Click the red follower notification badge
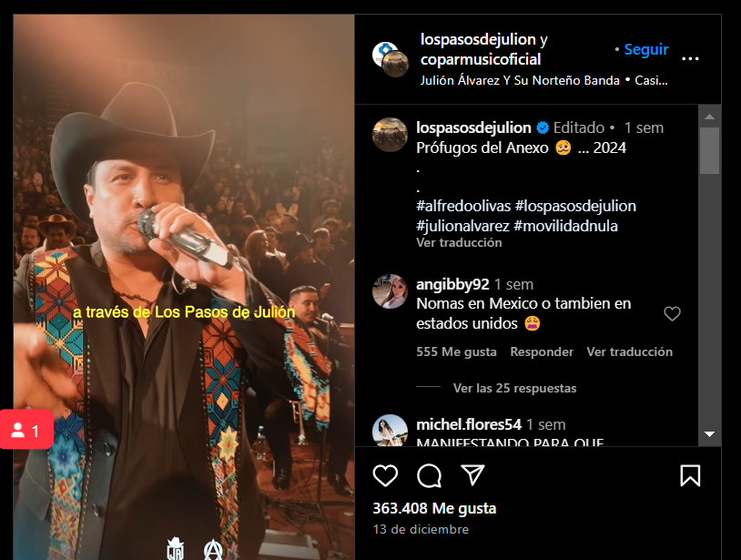The height and width of the screenshot is (560, 741). pyautogui.click(x=26, y=431)
